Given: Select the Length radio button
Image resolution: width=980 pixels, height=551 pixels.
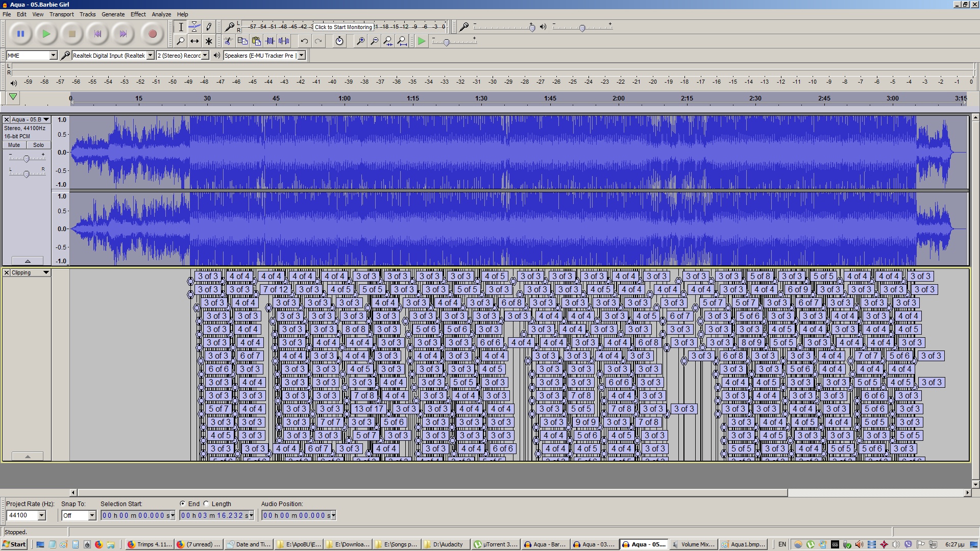Looking at the screenshot, I should (x=206, y=504).
